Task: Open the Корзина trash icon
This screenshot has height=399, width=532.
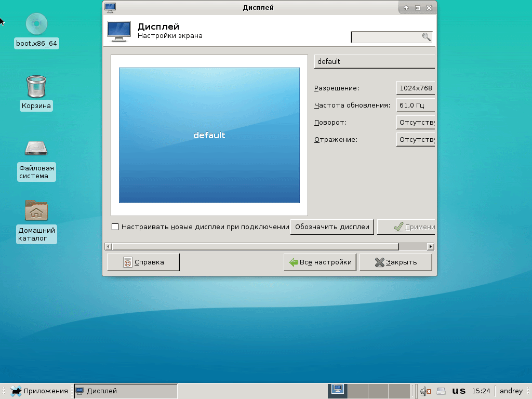Action: pos(36,86)
